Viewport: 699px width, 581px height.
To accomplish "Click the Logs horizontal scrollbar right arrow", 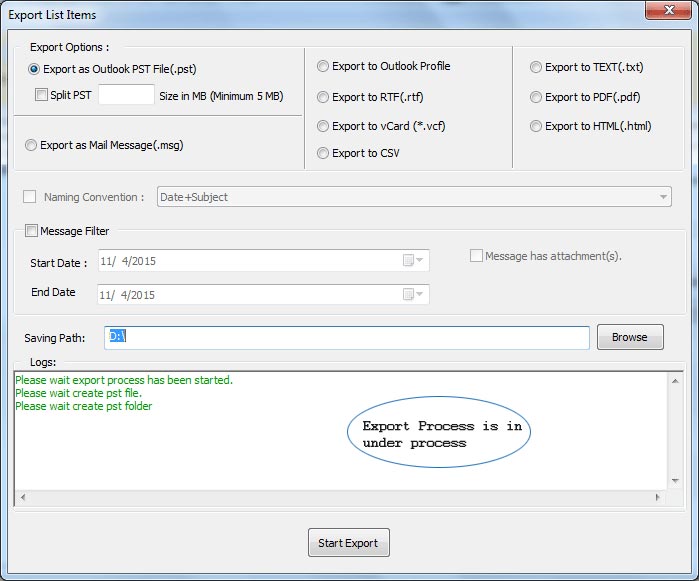I will coord(659,497).
